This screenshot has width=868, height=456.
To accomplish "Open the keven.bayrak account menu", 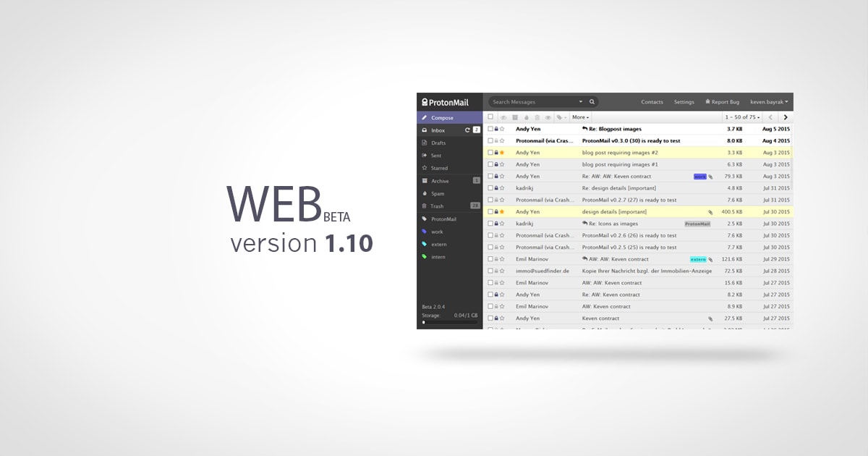I will (x=769, y=102).
